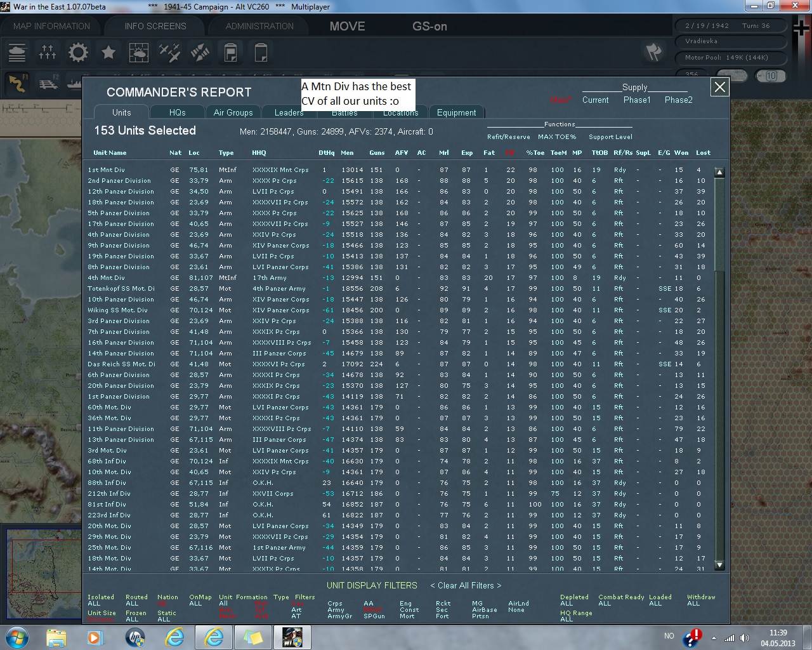Open the production gear icon

pyautogui.click(x=78, y=52)
